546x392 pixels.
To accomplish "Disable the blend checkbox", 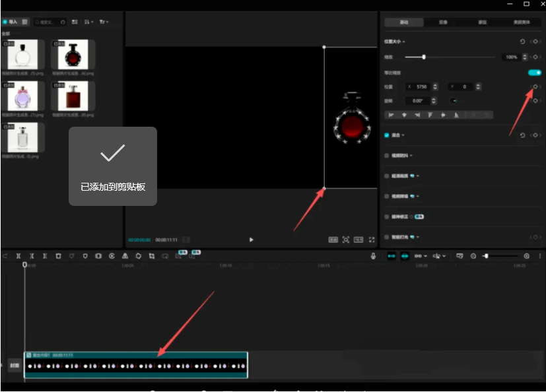I will click(x=387, y=135).
